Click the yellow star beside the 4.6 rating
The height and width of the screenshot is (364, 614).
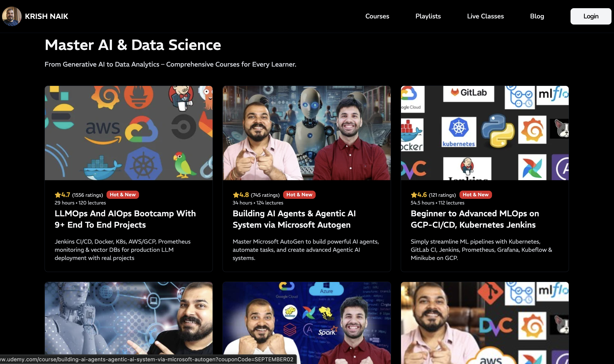[414, 195]
